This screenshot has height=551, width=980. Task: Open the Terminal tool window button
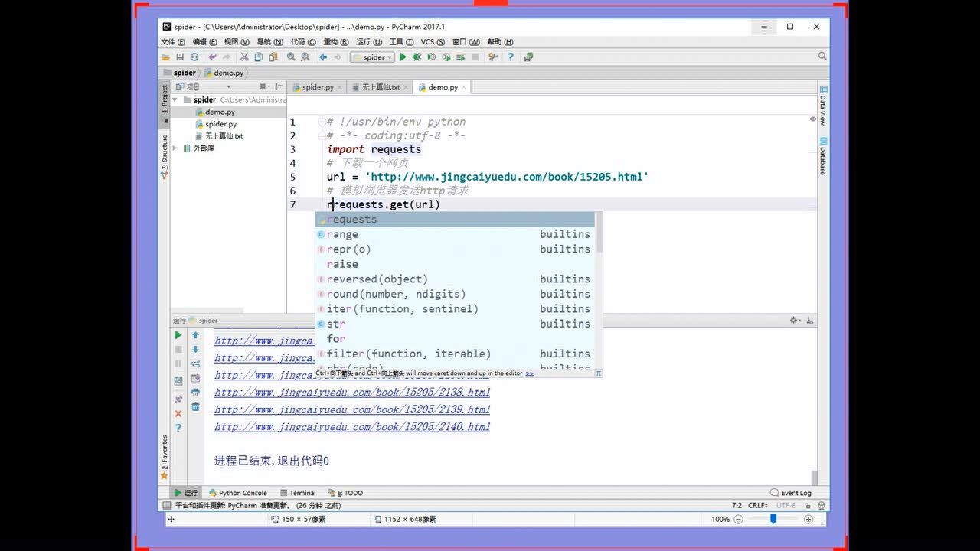(298, 493)
